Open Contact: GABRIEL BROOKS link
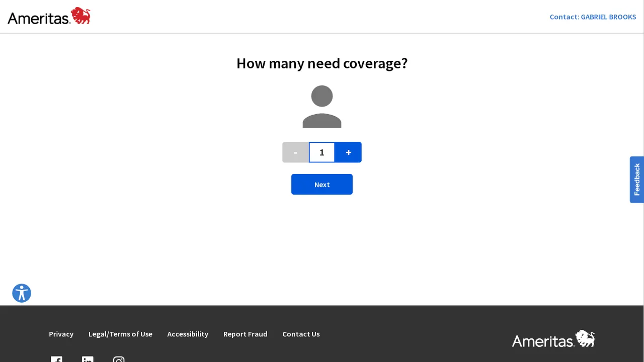 pos(593,17)
